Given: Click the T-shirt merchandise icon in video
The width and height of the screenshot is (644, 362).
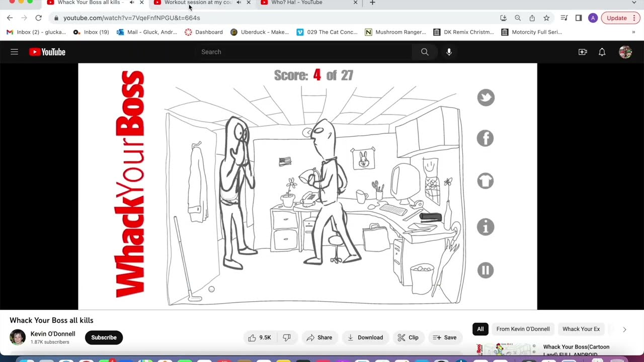Looking at the screenshot, I should (x=486, y=181).
